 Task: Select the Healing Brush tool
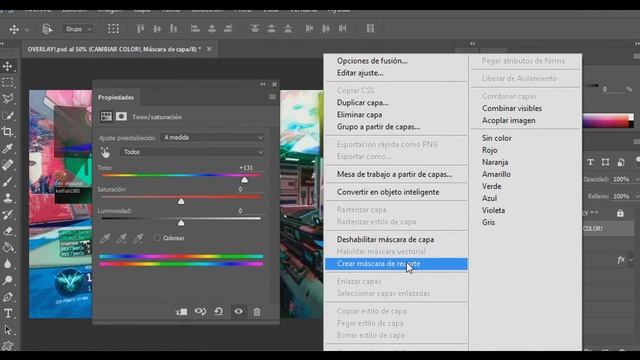point(8,165)
